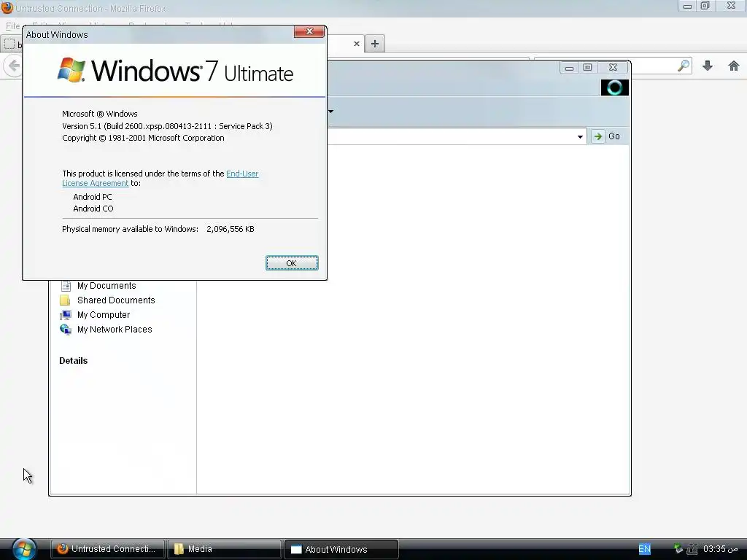Screen dimensions: 747x560
Task: Click the EN language indicator
Action: coord(645,549)
